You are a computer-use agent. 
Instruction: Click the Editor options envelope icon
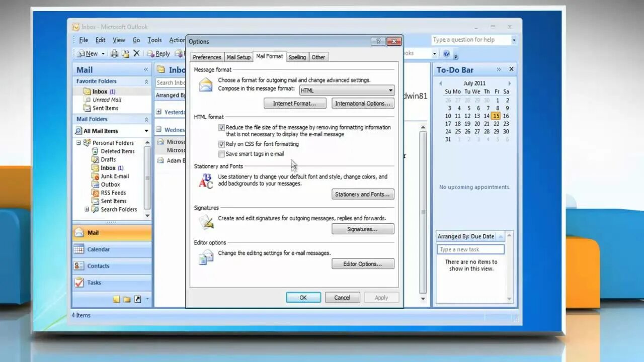[206, 257]
